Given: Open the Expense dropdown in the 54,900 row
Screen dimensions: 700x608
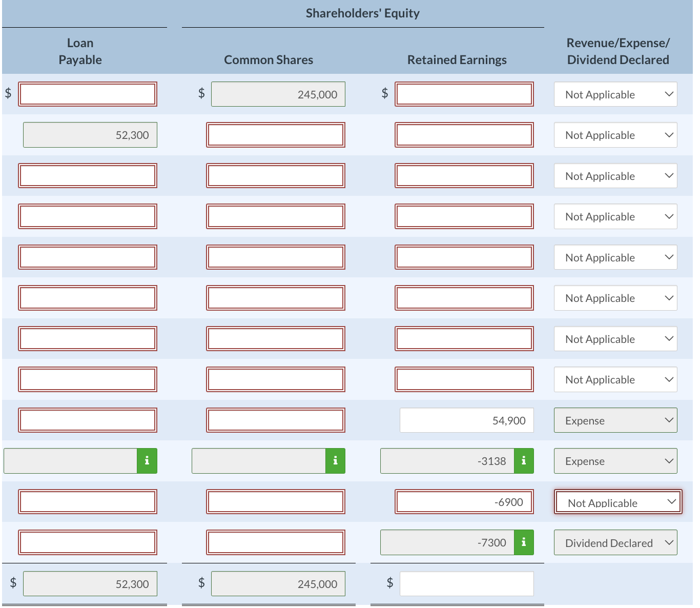Looking at the screenshot, I should (x=615, y=420).
